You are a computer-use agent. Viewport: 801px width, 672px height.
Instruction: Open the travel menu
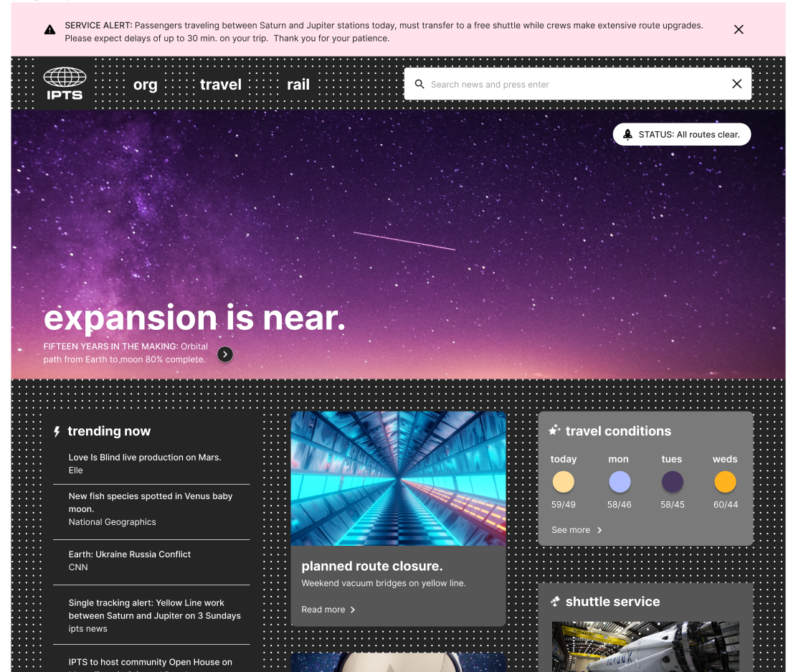tap(221, 85)
